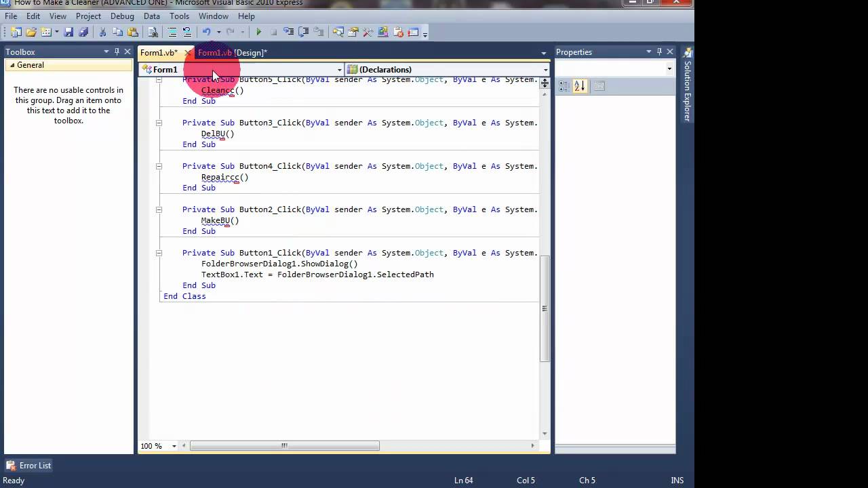The height and width of the screenshot is (488, 868).
Task: Open the Edit menu
Action: [x=33, y=16]
